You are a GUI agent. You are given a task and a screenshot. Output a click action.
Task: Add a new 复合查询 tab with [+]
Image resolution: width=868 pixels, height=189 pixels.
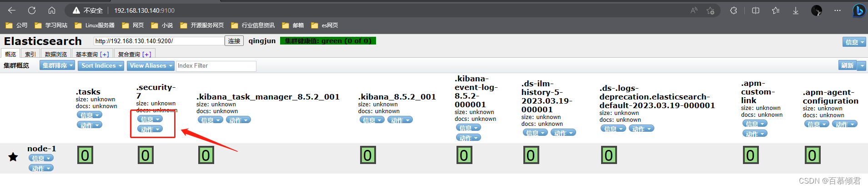pyautogui.click(x=147, y=54)
